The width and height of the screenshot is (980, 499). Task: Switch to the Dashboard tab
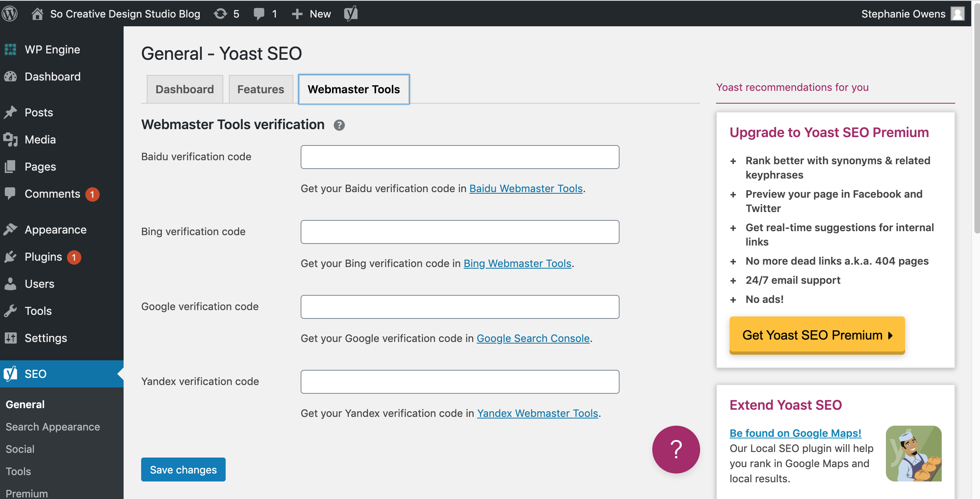184,89
